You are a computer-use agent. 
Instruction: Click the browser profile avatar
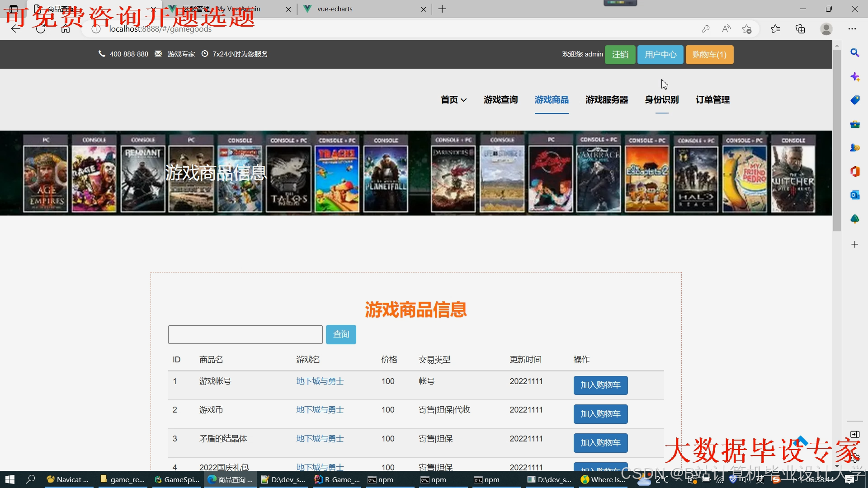click(826, 29)
